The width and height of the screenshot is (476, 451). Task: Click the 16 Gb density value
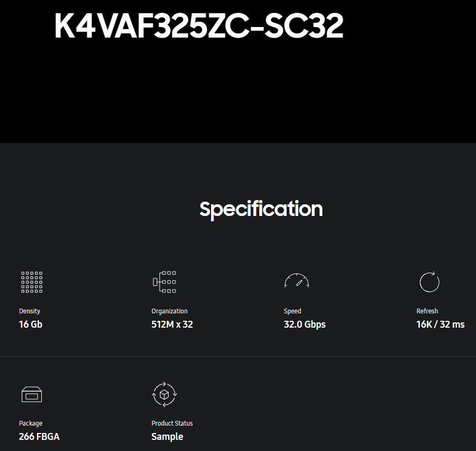pyautogui.click(x=31, y=324)
